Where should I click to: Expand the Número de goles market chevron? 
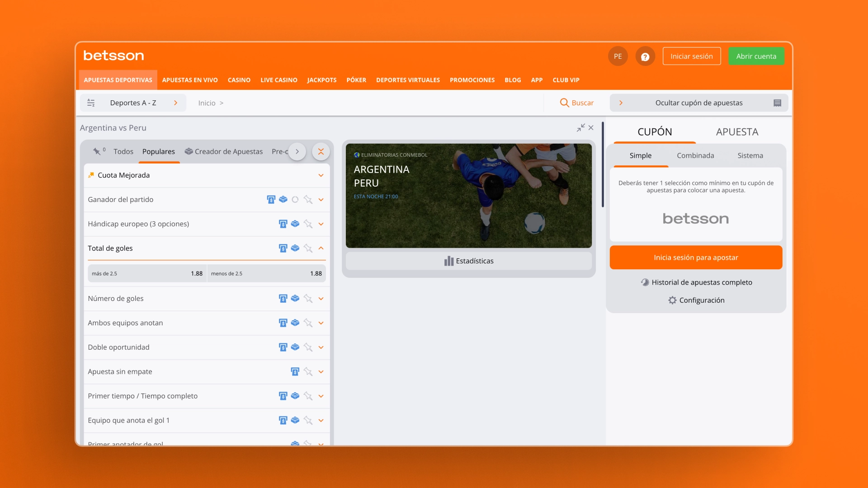tap(321, 298)
